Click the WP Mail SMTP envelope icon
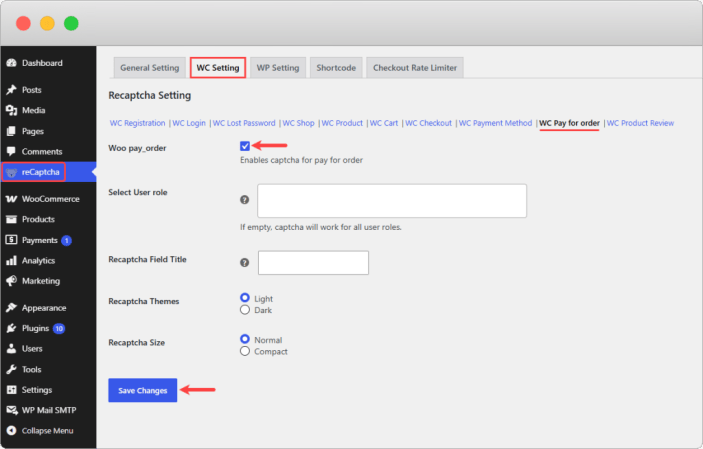Viewport: 703px width, 449px height. pos(12,410)
